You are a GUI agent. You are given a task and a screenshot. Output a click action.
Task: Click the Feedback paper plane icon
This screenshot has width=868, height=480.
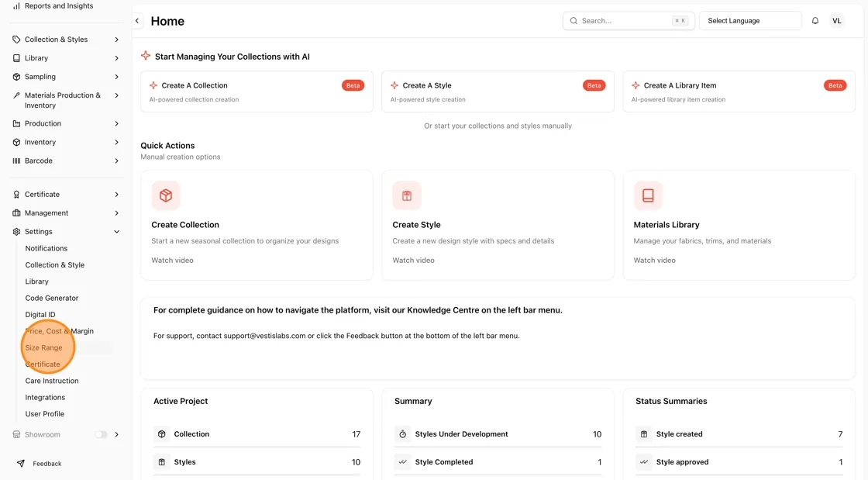point(20,464)
